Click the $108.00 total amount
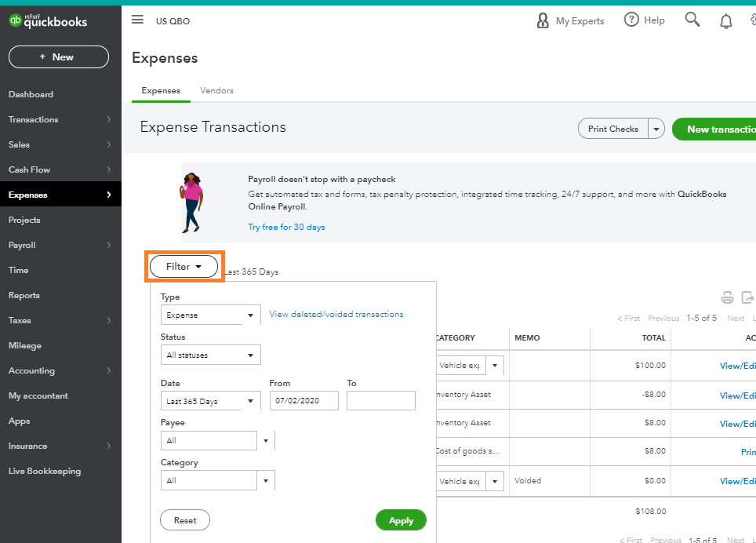The width and height of the screenshot is (756, 543). [x=651, y=511]
